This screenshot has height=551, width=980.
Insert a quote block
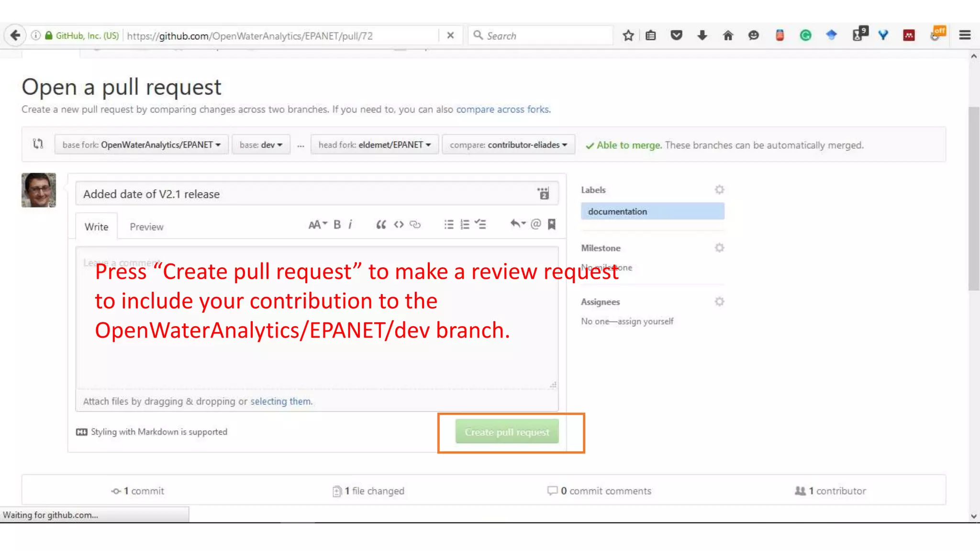[381, 224]
